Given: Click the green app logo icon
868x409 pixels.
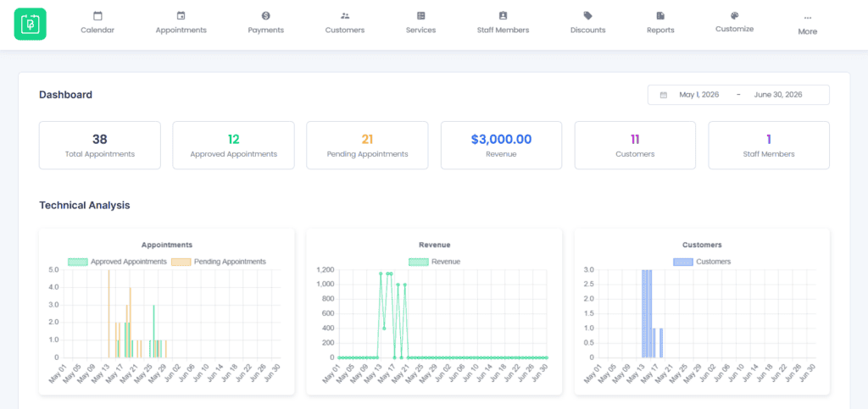Looking at the screenshot, I should [30, 24].
